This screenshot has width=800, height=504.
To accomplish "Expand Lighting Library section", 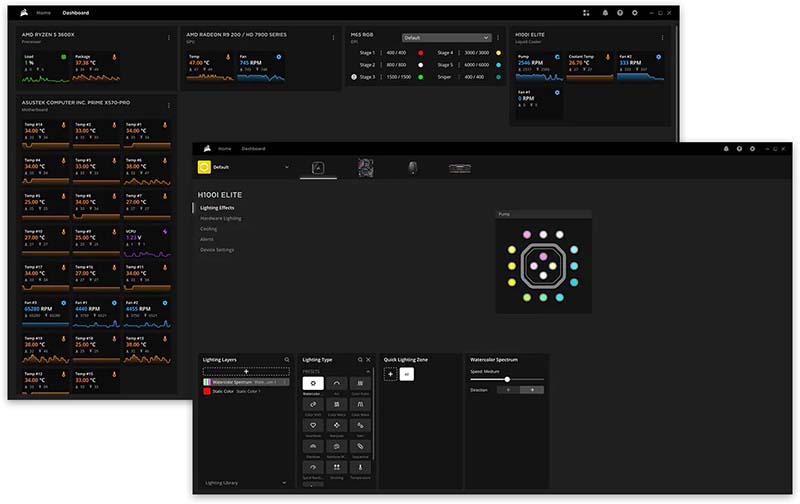I will click(x=246, y=483).
